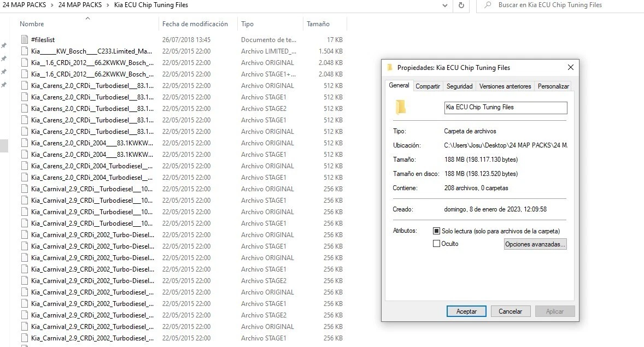Close the Properties dialog with the X
This screenshot has height=347, width=644.
571,67
